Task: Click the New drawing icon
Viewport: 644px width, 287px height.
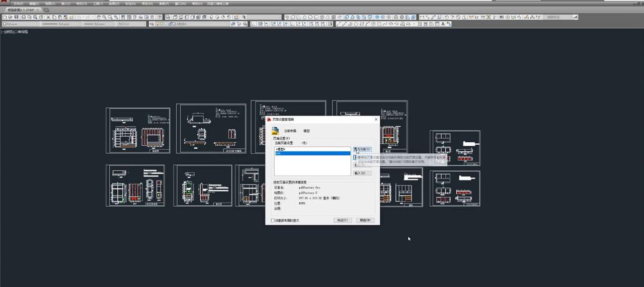Action: click(5, 17)
